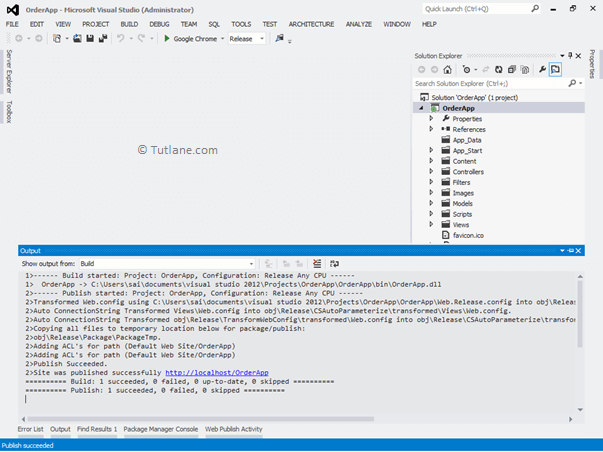This screenshot has height=452, width=603.
Task: Switch to the Error List tab
Action: tap(30, 429)
